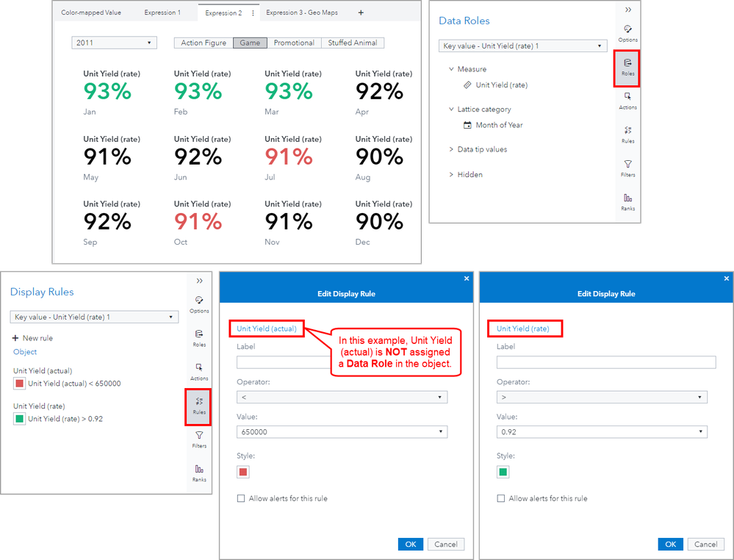The height and width of the screenshot is (560, 734).
Task: Open Options in the Display Rules sidebar
Action: tap(199, 304)
